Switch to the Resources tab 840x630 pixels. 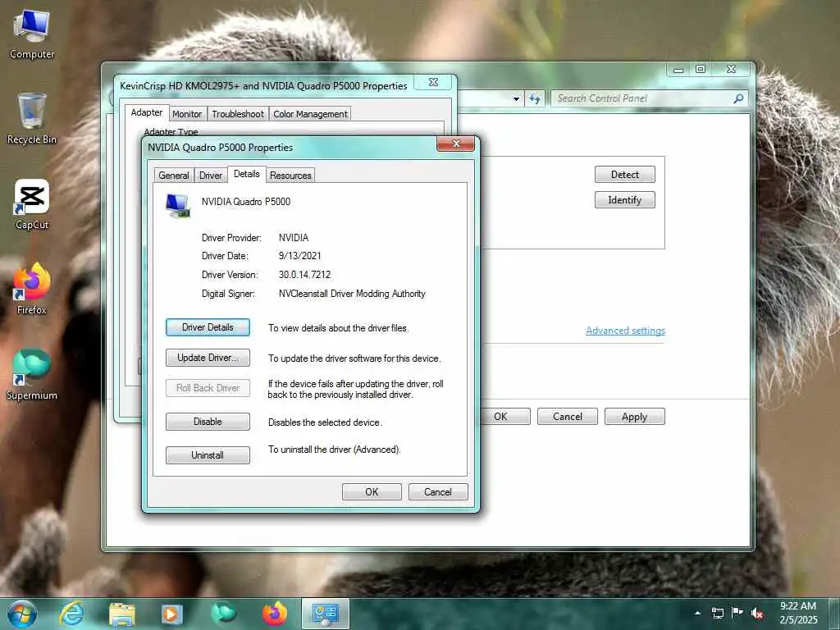point(290,176)
